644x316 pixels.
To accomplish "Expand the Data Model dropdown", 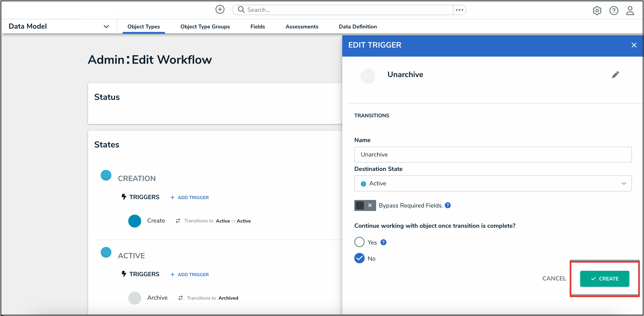I will pos(106,26).
